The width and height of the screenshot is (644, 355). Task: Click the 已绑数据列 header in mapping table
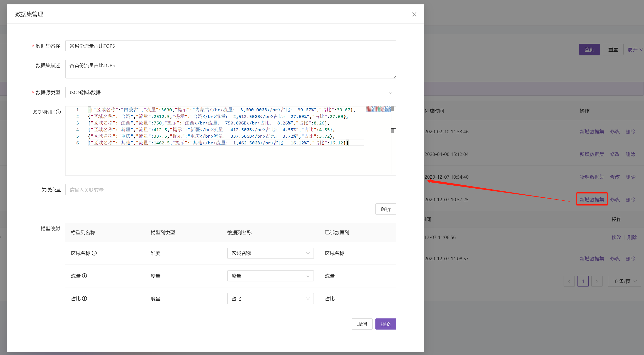pyautogui.click(x=337, y=232)
